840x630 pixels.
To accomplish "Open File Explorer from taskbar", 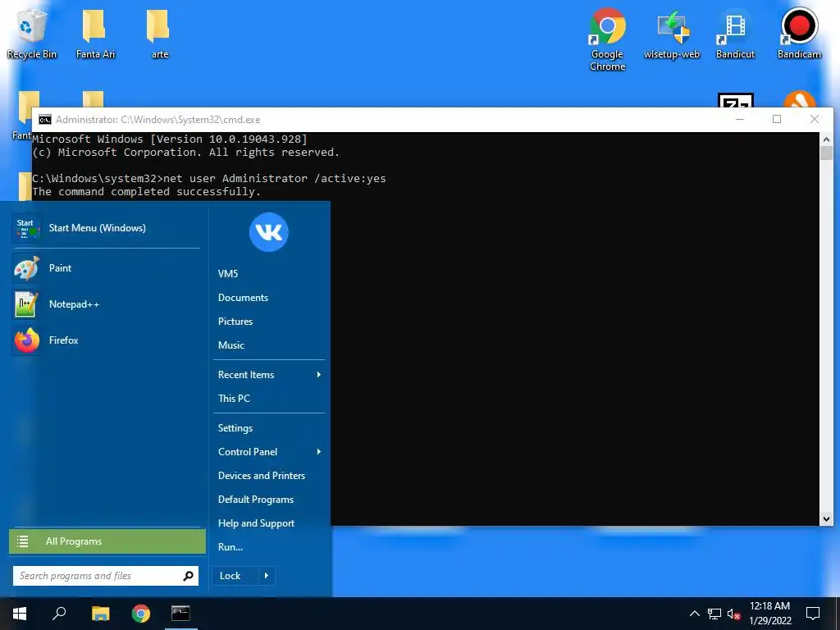I will [x=100, y=614].
